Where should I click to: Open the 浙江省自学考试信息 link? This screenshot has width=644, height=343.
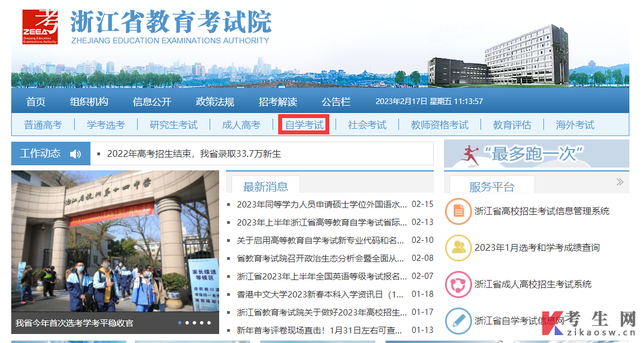click(519, 321)
